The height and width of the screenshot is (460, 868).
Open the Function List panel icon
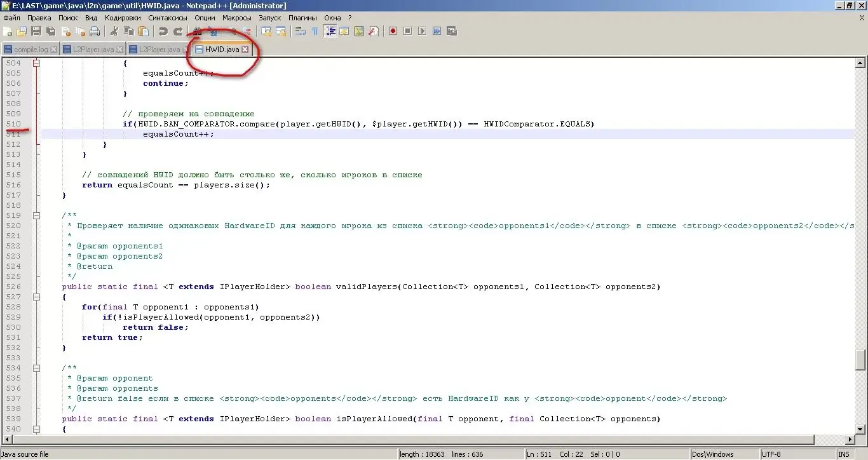(x=374, y=31)
